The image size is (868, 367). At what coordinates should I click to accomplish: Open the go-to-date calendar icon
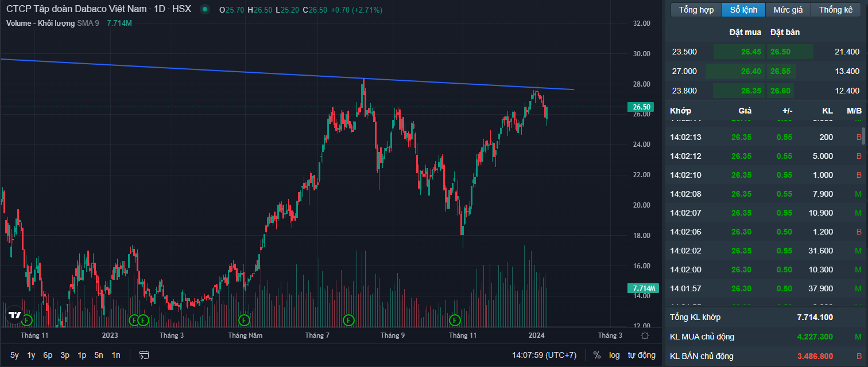coord(144,356)
